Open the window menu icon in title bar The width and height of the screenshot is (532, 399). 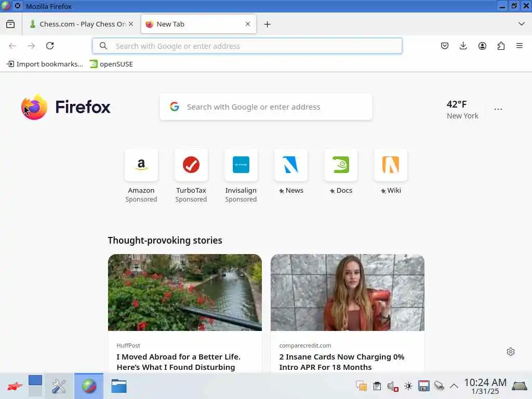(6, 6)
